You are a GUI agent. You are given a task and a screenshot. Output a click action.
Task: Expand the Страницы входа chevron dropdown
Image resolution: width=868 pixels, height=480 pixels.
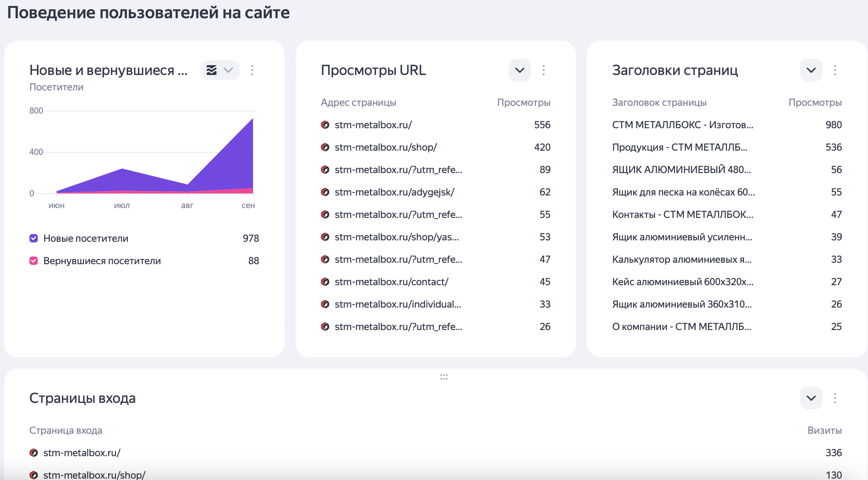click(x=811, y=398)
